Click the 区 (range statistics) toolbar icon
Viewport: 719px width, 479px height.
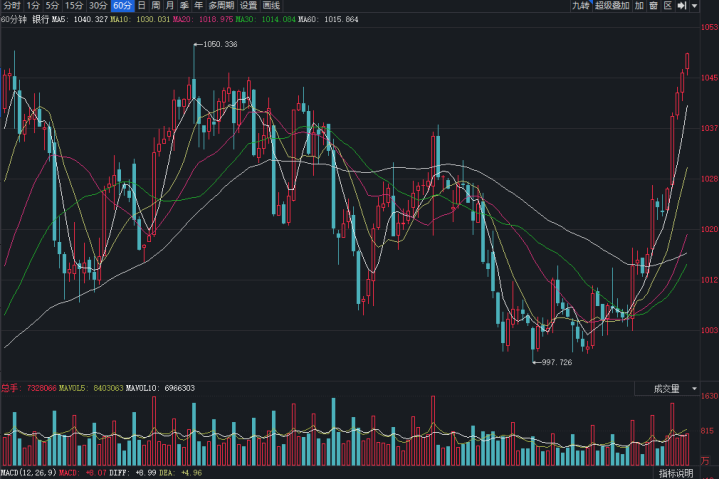pyautogui.click(x=666, y=6)
